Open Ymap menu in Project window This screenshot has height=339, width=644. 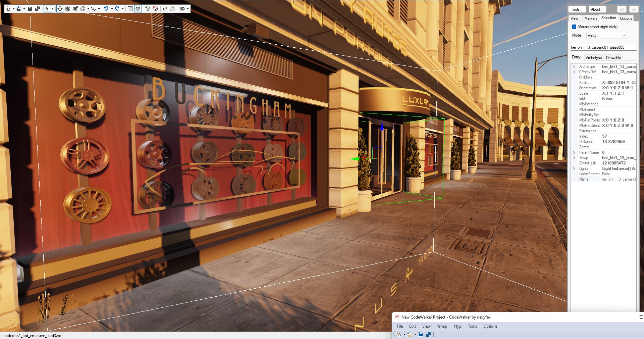[x=442, y=326]
